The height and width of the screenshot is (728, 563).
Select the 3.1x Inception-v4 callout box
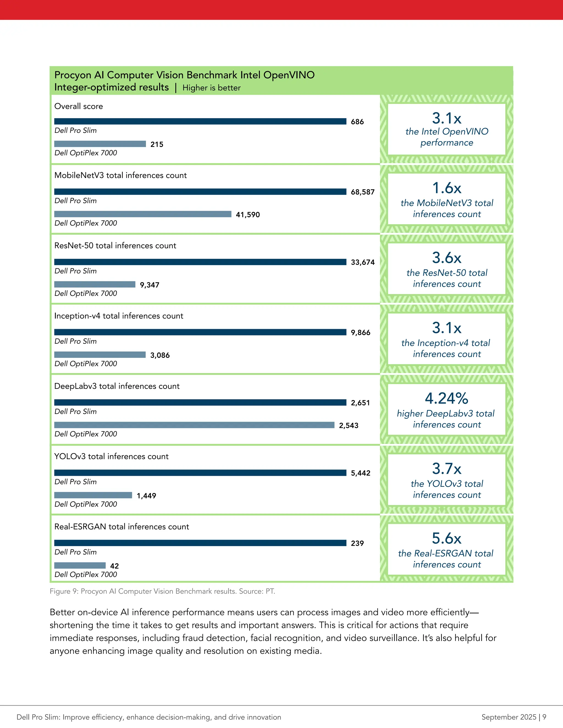(447, 339)
